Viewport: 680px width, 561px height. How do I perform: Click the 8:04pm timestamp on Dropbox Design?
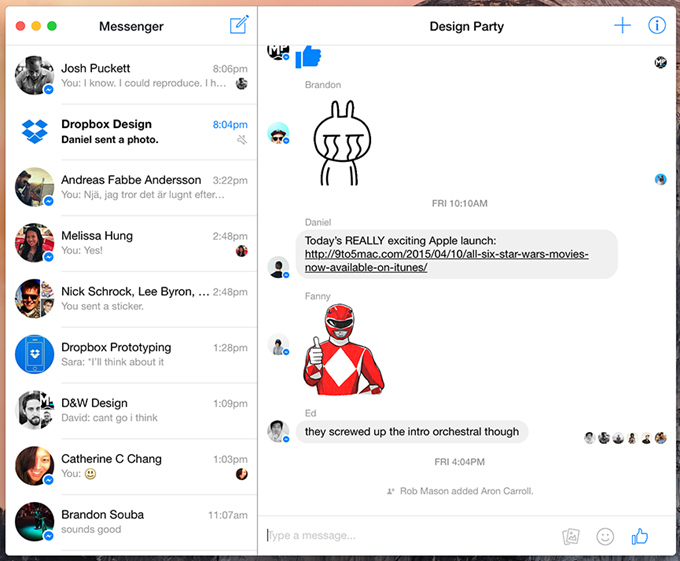point(230,125)
